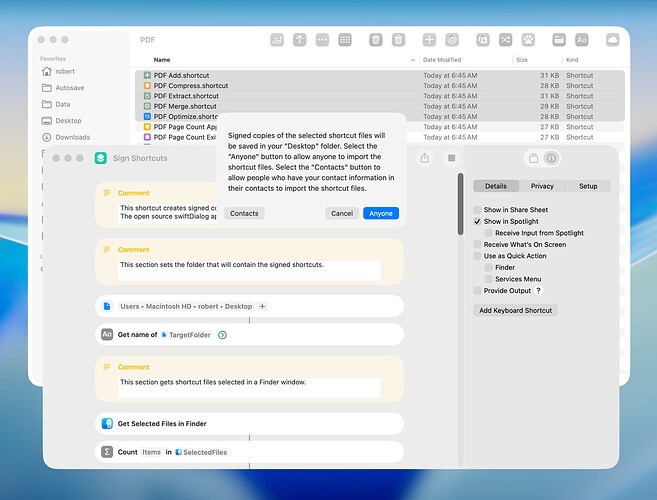Open the action library icon
The image size is (657, 500).
click(x=534, y=158)
